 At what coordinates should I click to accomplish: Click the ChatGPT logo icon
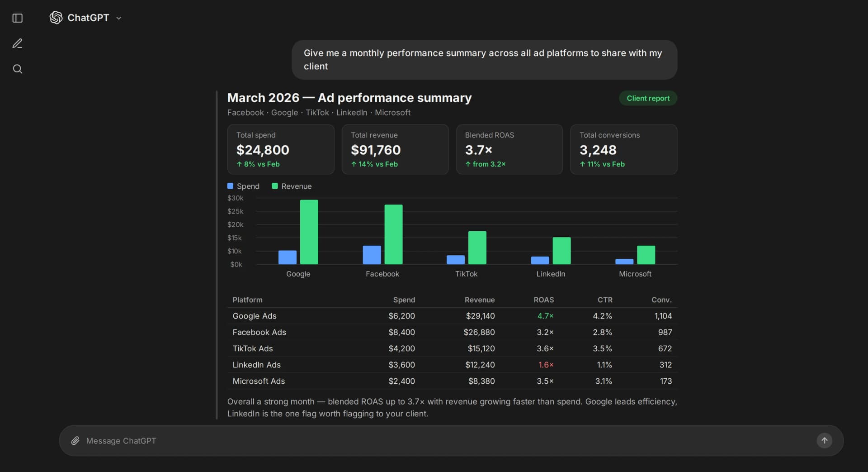pyautogui.click(x=56, y=18)
